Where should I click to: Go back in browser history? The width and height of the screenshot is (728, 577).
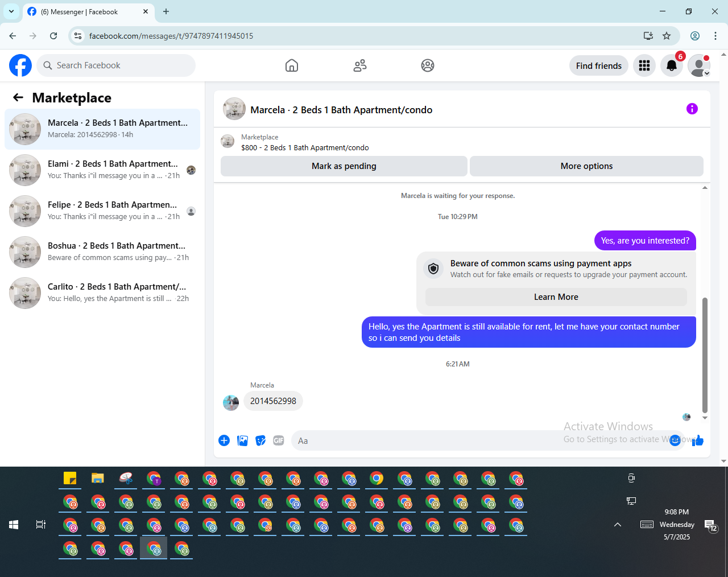pyautogui.click(x=13, y=36)
